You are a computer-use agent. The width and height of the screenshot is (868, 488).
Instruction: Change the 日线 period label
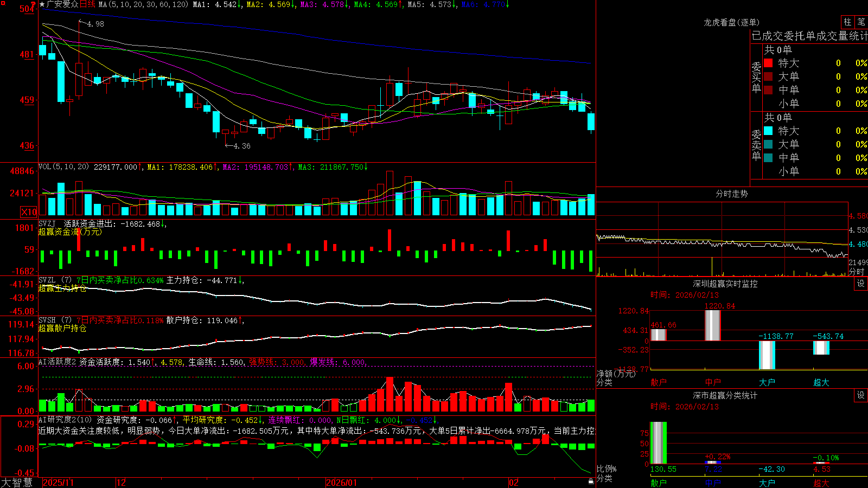coord(87,4)
